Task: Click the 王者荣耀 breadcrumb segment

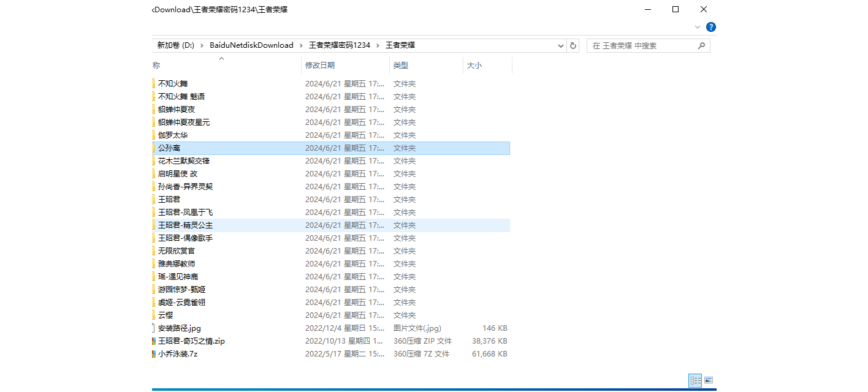Action: tap(400, 45)
